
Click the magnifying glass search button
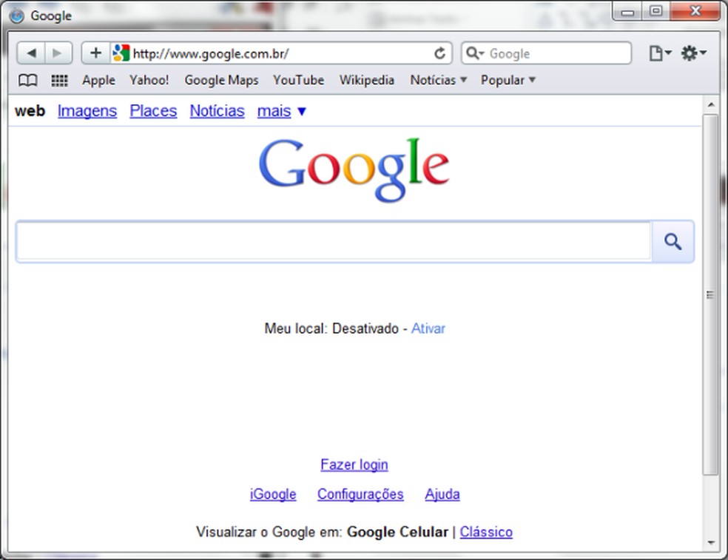point(672,241)
